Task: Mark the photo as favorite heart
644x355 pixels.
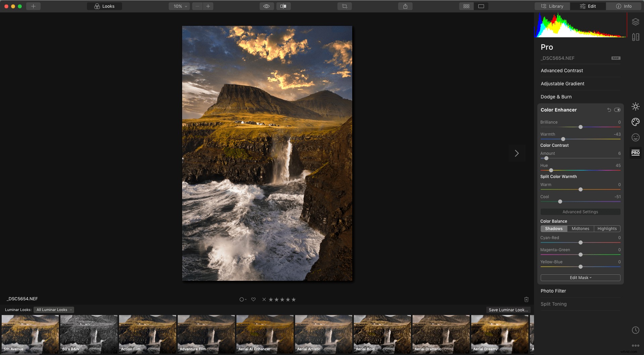Action: (x=254, y=299)
